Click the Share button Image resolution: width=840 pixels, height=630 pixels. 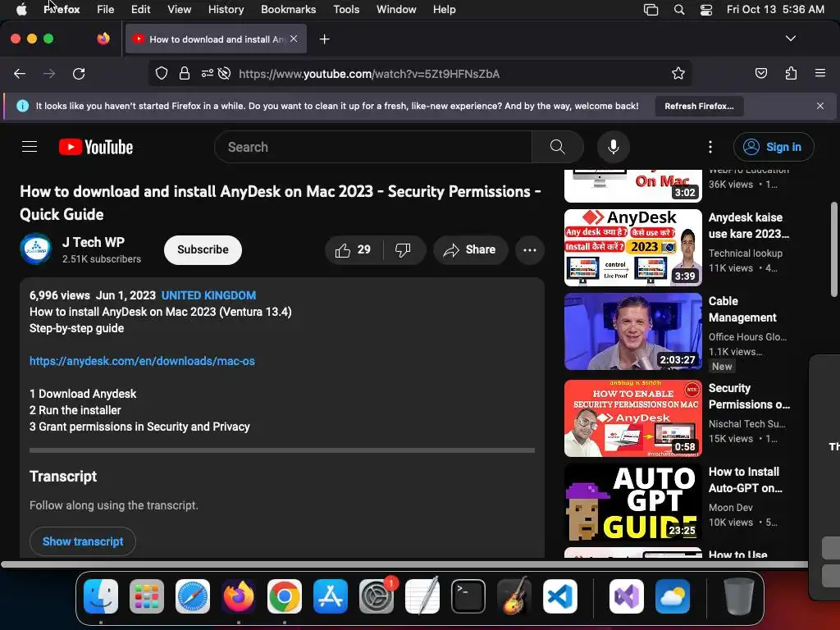470,249
